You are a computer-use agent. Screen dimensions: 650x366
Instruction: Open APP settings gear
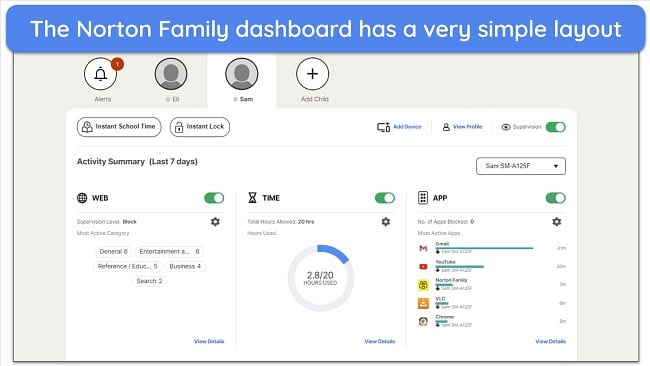[x=557, y=222]
